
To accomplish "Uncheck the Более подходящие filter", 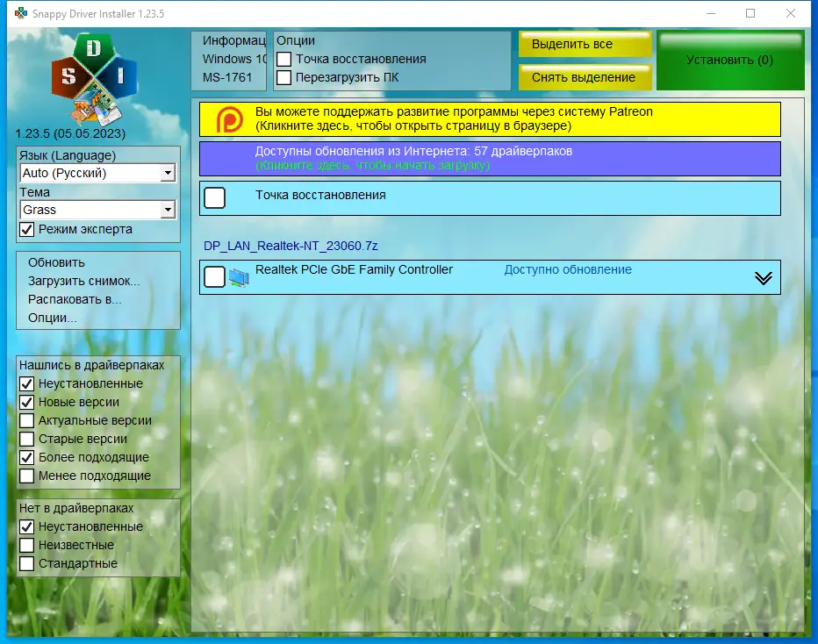I will [x=27, y=457].
